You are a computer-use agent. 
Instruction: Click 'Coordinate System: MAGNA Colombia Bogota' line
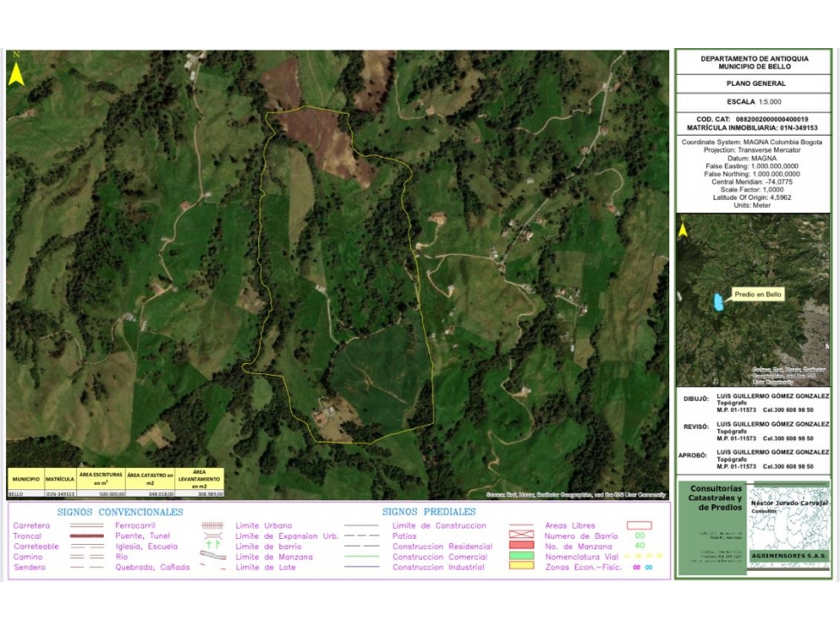tap(752, 142)
